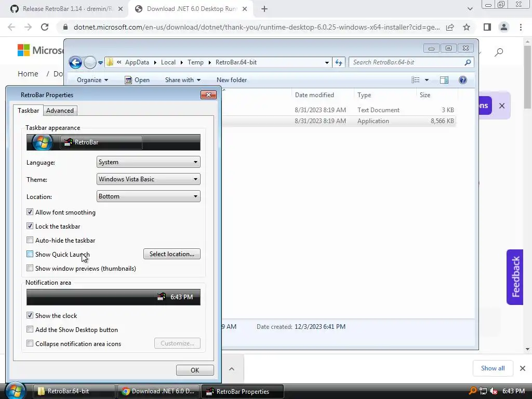
Task: Bookmark this page with the star icon
Action: pos(467,27)
